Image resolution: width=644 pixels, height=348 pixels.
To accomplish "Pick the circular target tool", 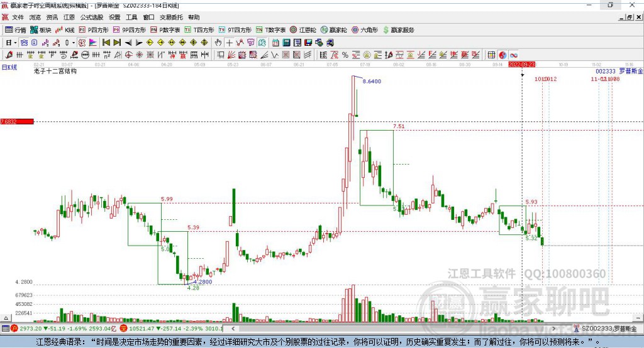I will tap(128, 55).
